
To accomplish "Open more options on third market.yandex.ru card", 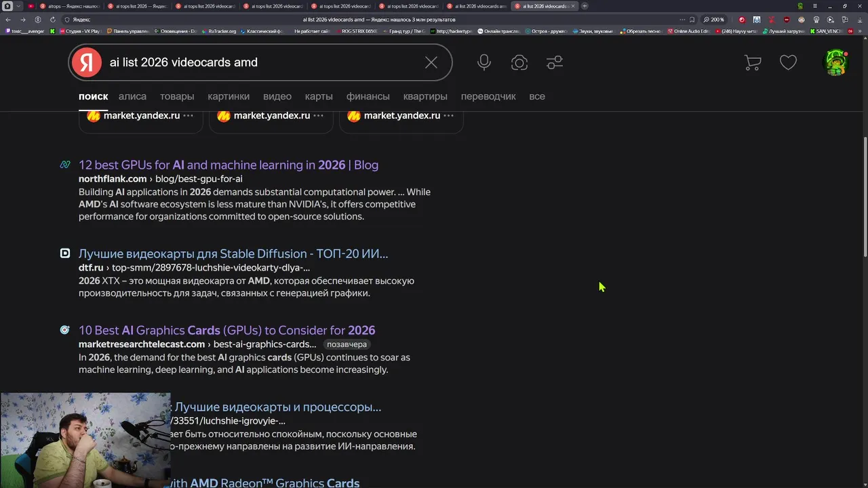I will pyautogui.click(x=448, y=116).
